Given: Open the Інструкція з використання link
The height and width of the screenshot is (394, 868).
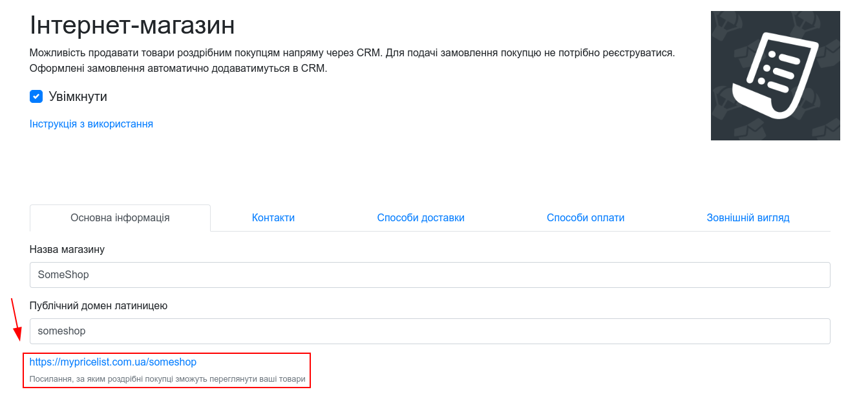Looking at the screenshot, I should click(91, 124).
